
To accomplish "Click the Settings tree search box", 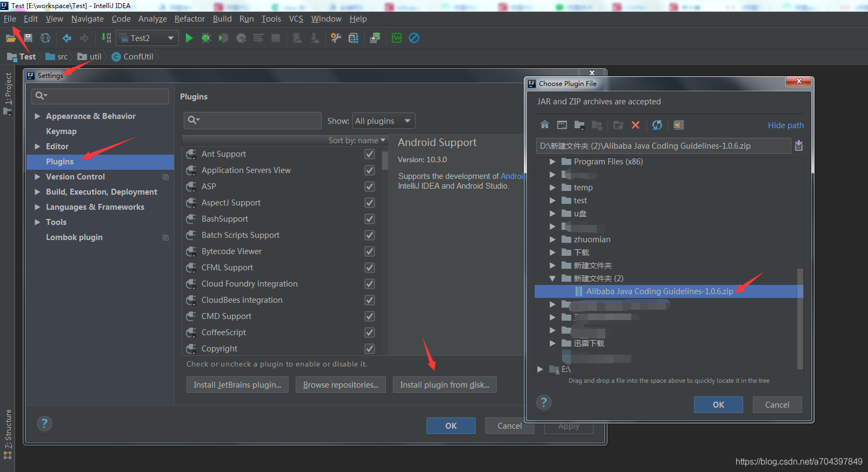I will tap(101, 96).
